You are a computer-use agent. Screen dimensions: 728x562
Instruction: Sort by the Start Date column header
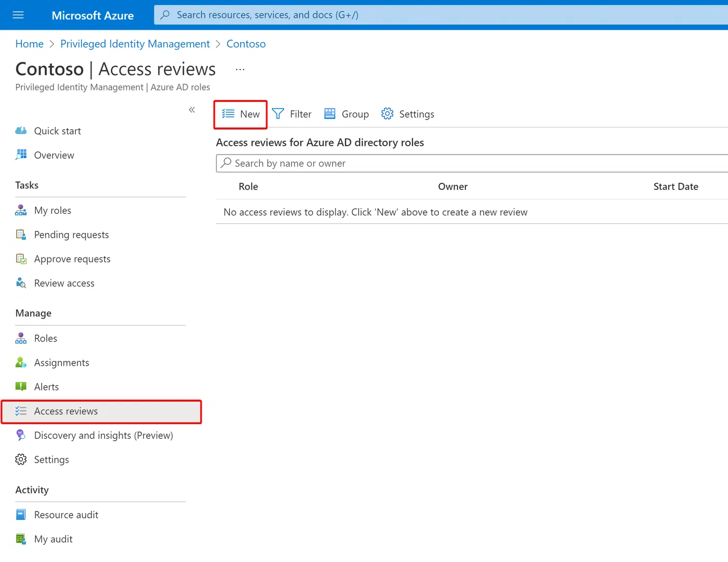pos(676,186)
